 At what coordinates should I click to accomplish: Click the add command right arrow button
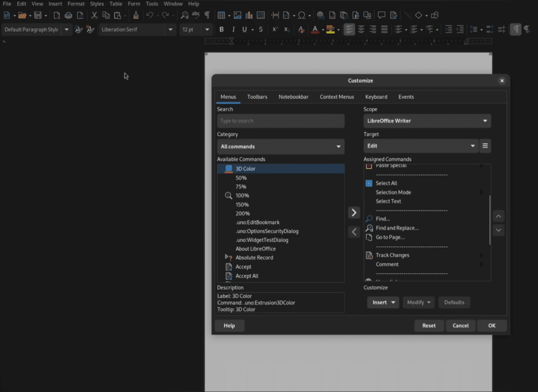point(354,212)
